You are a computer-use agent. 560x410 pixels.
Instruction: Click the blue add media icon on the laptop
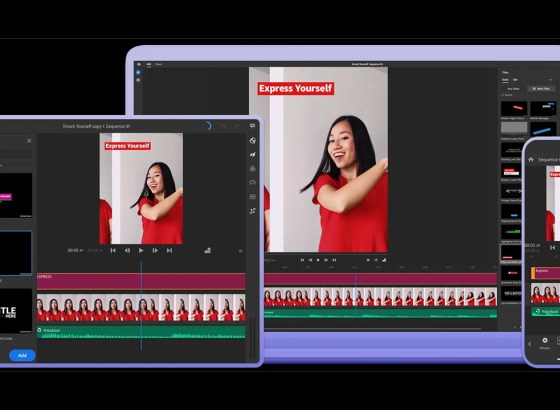(138, 72)
